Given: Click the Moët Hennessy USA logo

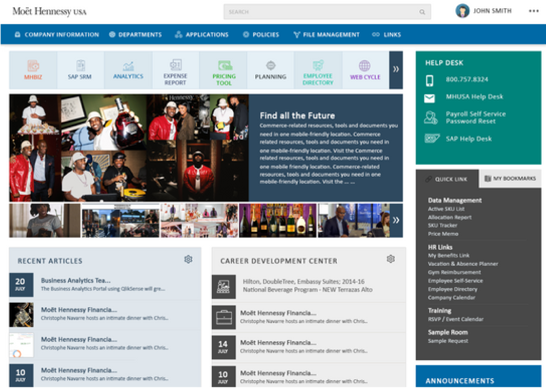Looking at the screenshot, I should coord(49,11).
